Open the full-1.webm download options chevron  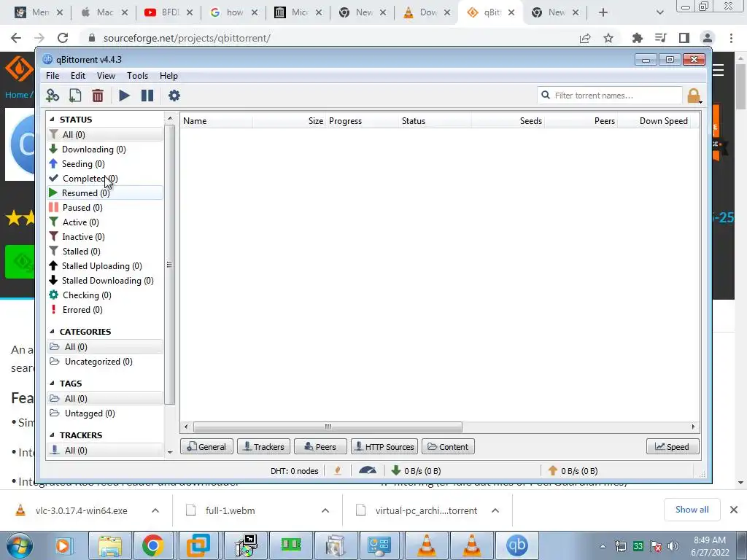[325, 510]
